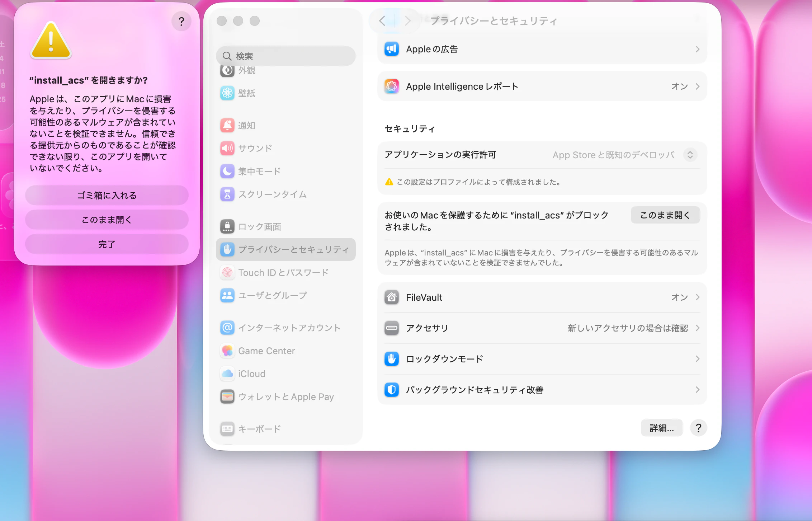Click the キーボード keyboard icon

pos(227,429)
